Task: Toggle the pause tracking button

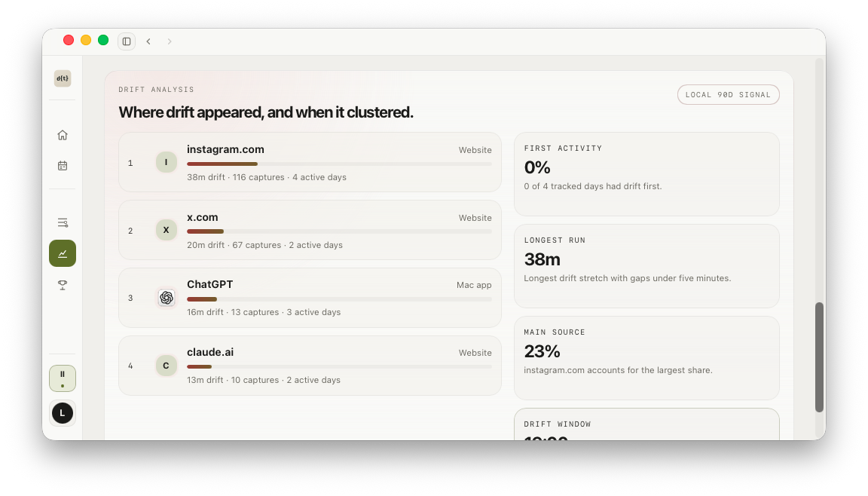Action: coord(63,378)
